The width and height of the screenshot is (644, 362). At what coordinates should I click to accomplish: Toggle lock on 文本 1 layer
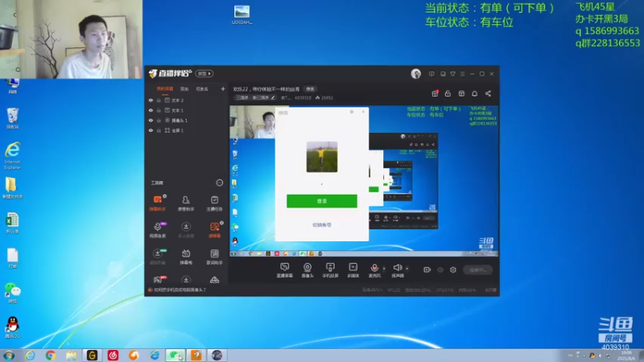(x=159, y=110)
